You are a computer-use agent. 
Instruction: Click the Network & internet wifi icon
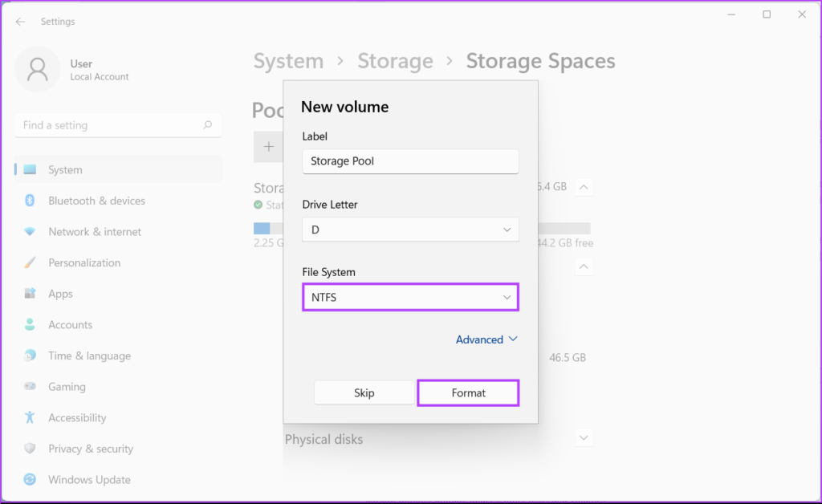(x=30, y=232)
